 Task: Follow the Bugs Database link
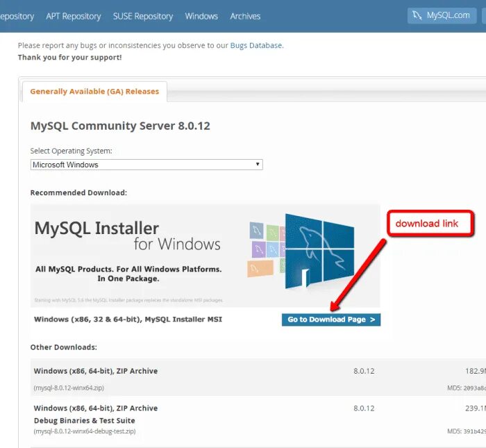pos(256,45)
